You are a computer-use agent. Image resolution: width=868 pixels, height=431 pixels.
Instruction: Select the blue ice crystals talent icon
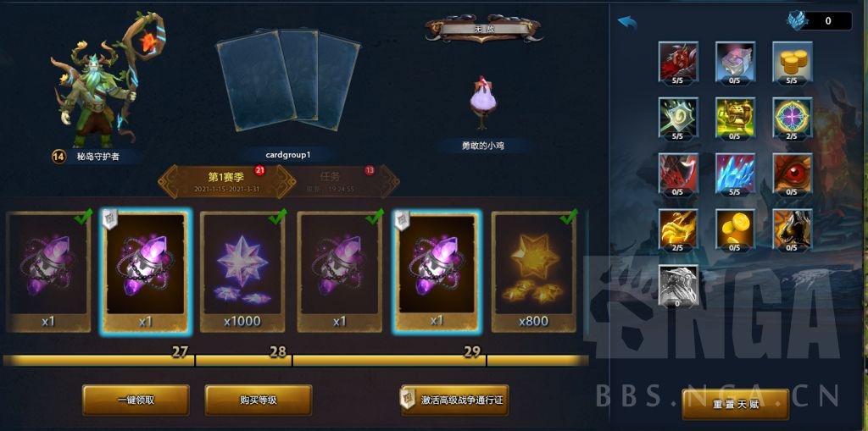[735, 174]
